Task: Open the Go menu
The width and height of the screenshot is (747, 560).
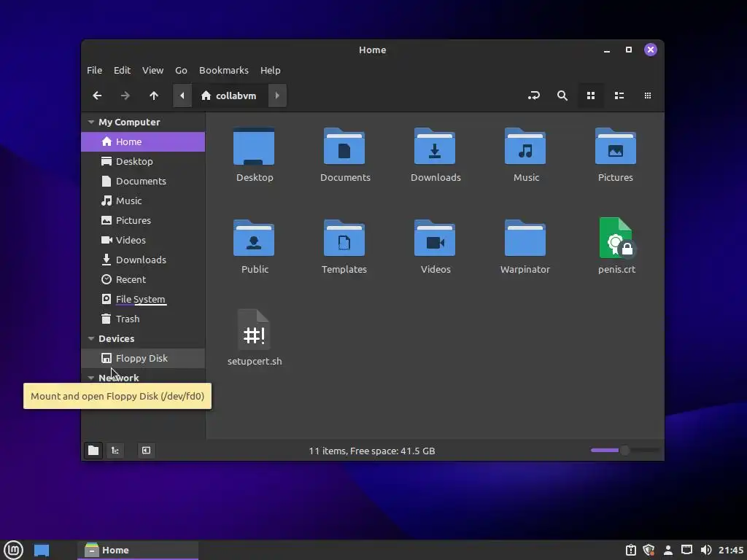Action: [181, 71]
